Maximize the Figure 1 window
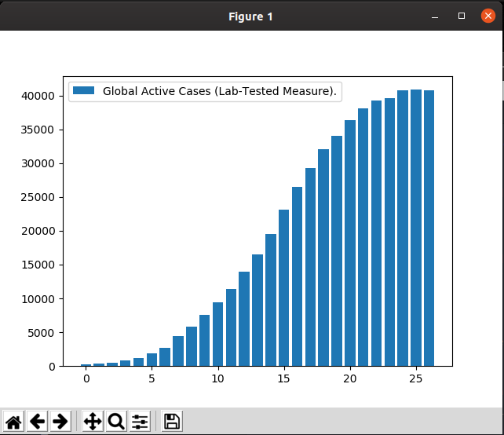The width and height of the screenshot is (504, 435). point(462,16)
